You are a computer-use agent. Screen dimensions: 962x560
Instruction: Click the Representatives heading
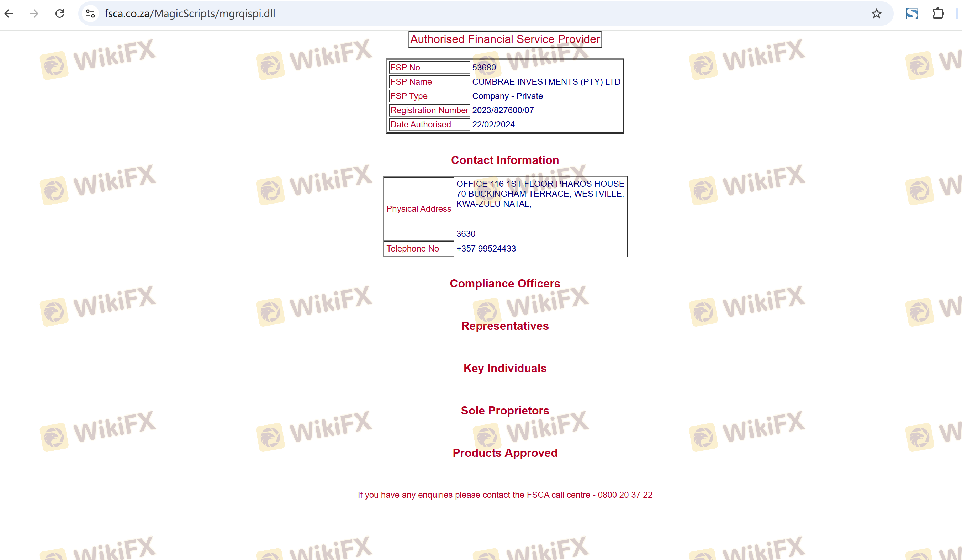(505, 326)
